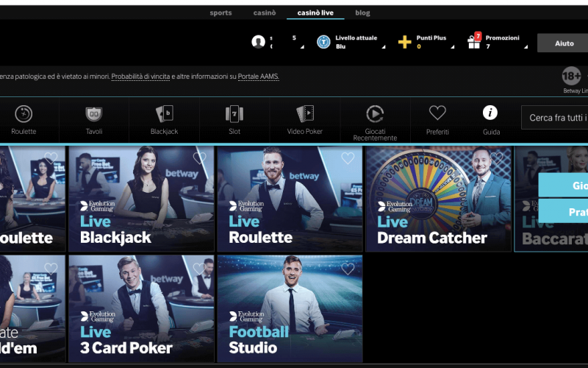The image size is (588, 368).
Task: Follow the Portale AAMS link
Action: point(259,77)
